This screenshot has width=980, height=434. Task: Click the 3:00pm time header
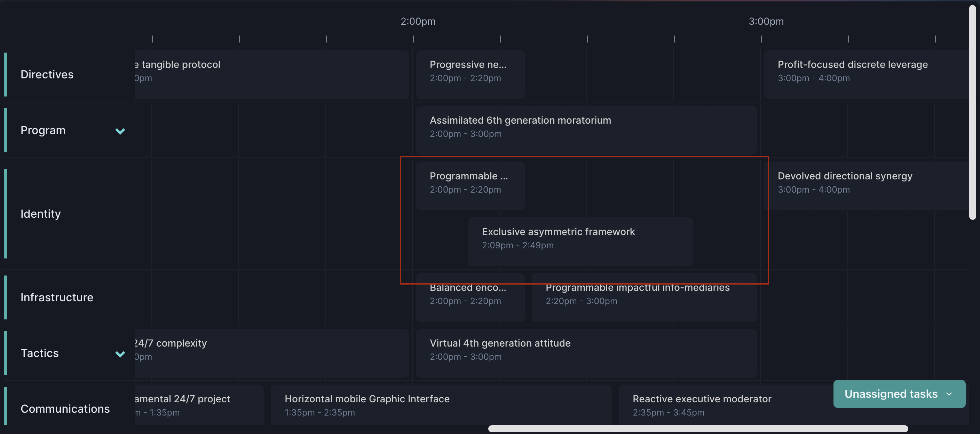(x=766, y=21)
